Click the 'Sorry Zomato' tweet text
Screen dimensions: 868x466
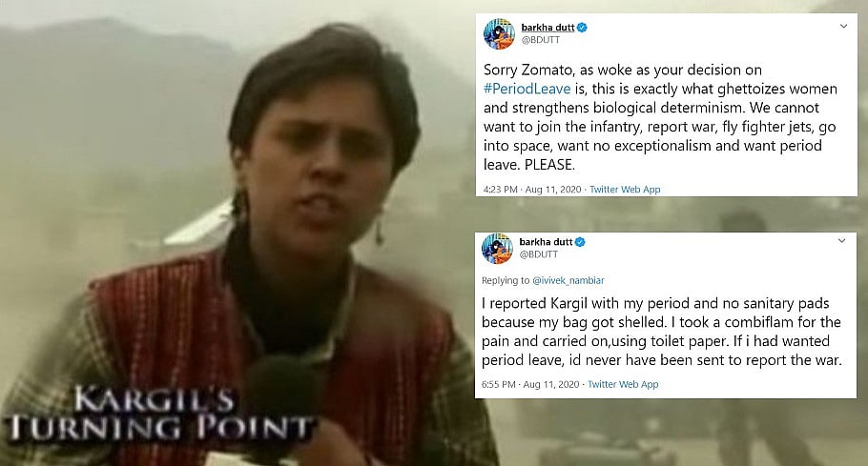[x=660, y=117]
